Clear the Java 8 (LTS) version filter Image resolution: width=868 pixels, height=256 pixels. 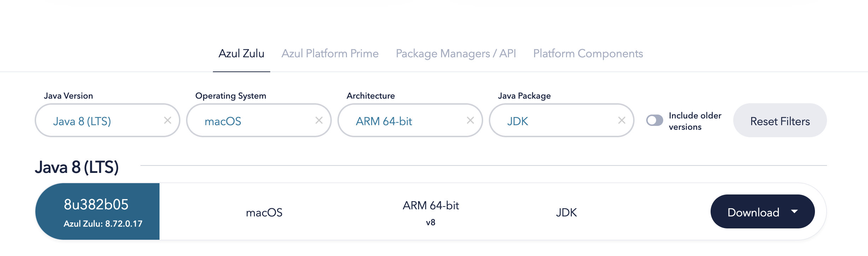[x=168, y=121]
